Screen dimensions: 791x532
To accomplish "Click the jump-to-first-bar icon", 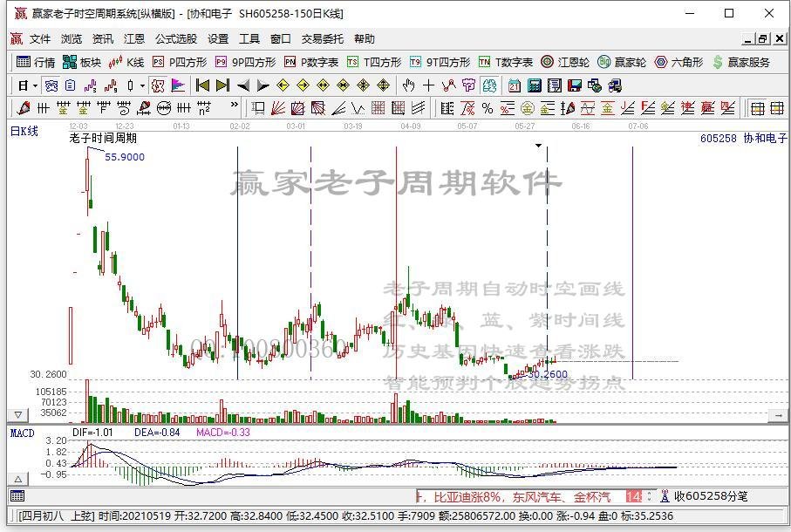I will pyautogui.click(x=203, y=85).
